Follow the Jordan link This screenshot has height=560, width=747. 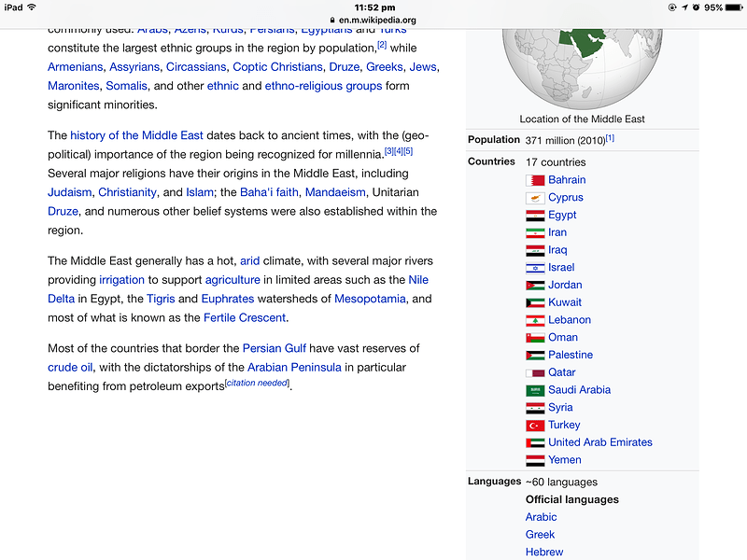[x=565, y=285]
